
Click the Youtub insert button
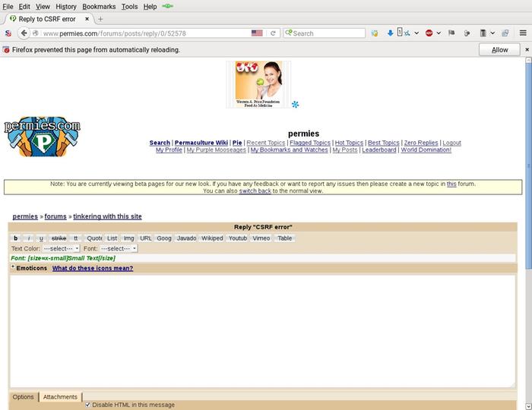(x=238, y=238)
